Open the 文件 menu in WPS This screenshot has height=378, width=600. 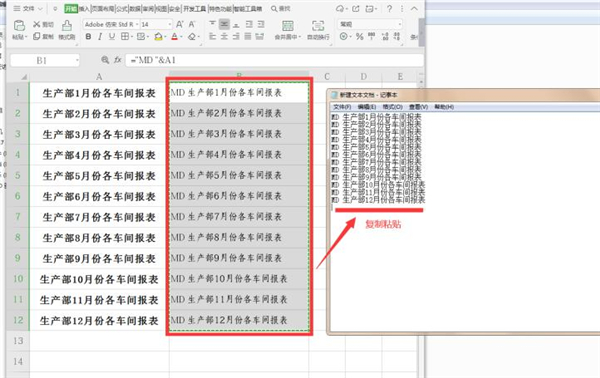point(28,8)
